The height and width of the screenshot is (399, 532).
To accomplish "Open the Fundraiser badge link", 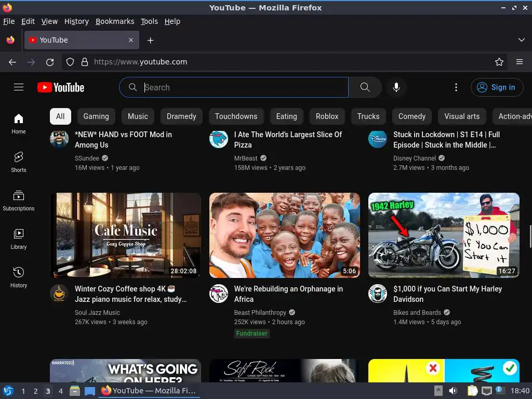I will click(252, 334).
